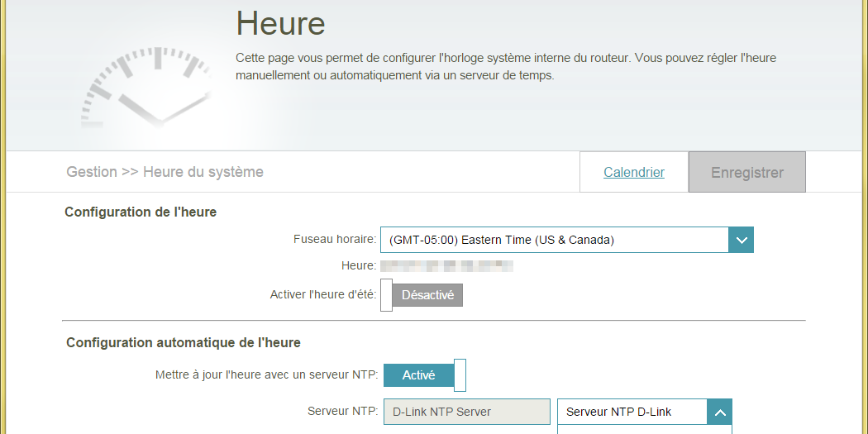Click the Mettre à jour l'heure NTP label
The height and width of the screenshot is (434, 868).
[x=266, y=375]
